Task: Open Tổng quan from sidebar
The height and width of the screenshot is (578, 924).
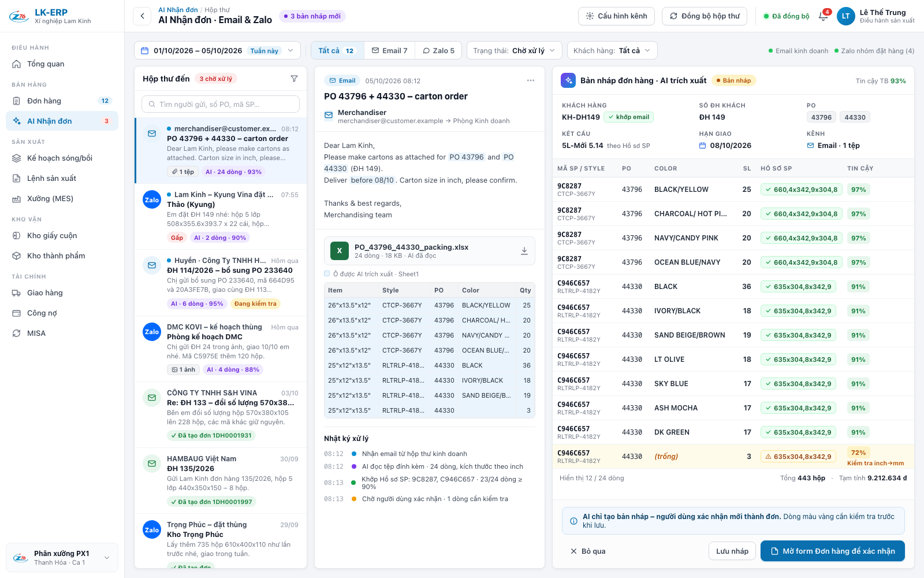Action: point(62,64)
